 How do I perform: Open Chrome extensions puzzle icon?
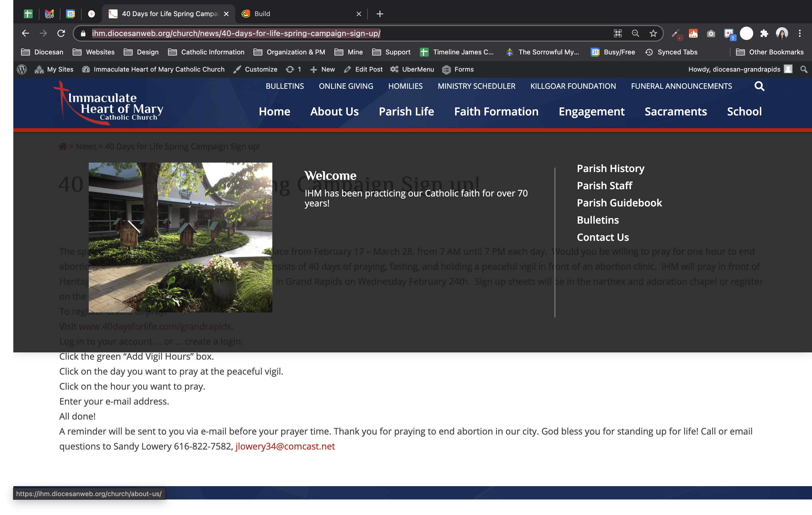pyautogui.click(x=764, y=33)
